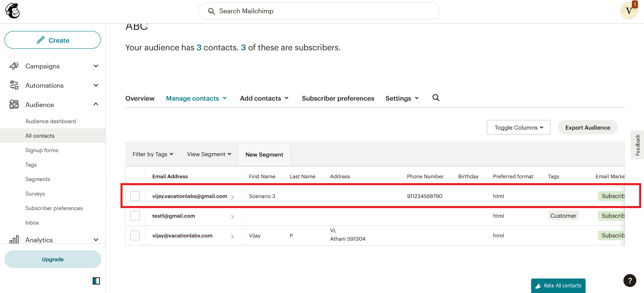
Task: Open Signup forms in the sidebar
Action: click(x=42, y=150)
